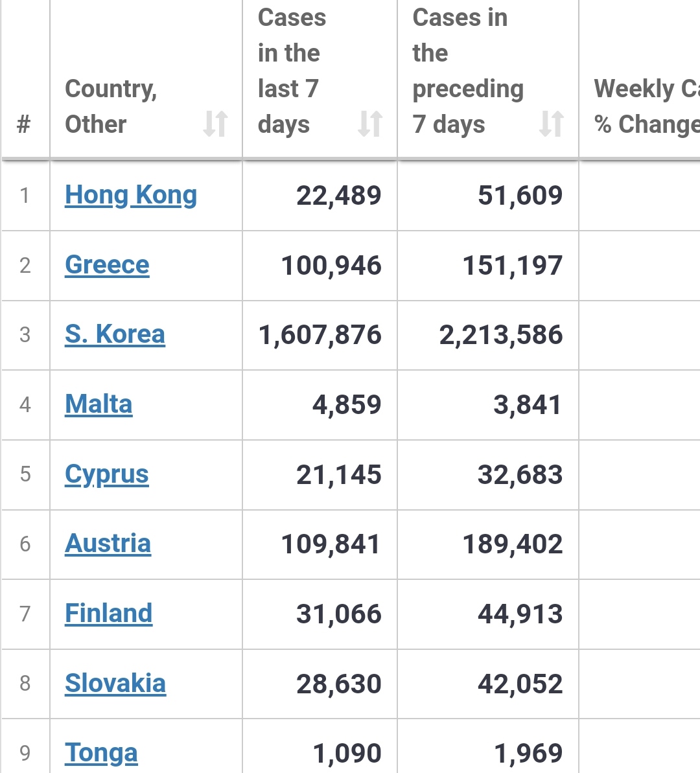Open the Greece country link
Image resolution: width=700 pixels, height=773 pixels.
coord(107,265)
